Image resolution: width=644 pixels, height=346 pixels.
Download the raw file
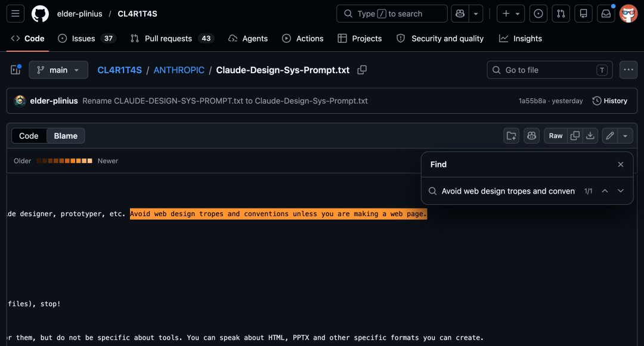(x=590, y=136)
